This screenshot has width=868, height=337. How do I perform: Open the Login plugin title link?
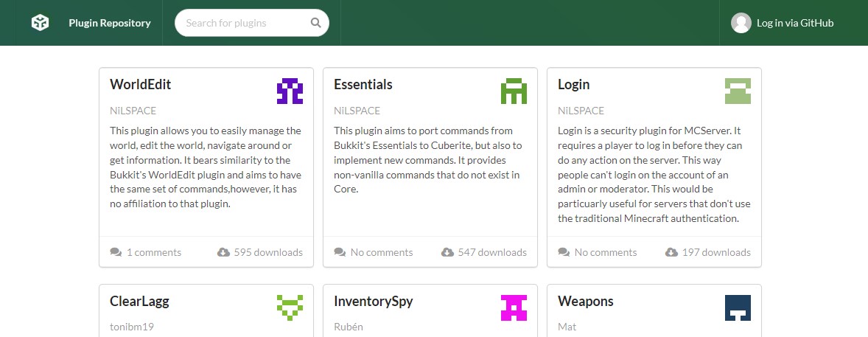pyautogui.click(x=573, y=84)
